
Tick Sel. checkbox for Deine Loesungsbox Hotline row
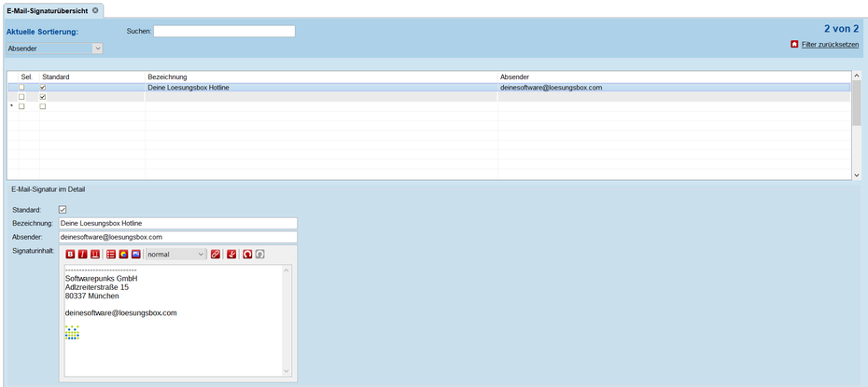tap(21, 88)
